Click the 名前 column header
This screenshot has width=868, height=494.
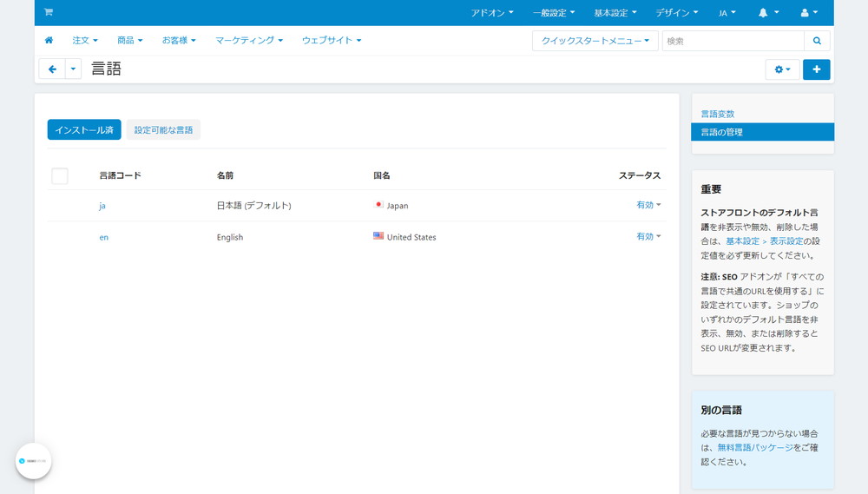225,175
